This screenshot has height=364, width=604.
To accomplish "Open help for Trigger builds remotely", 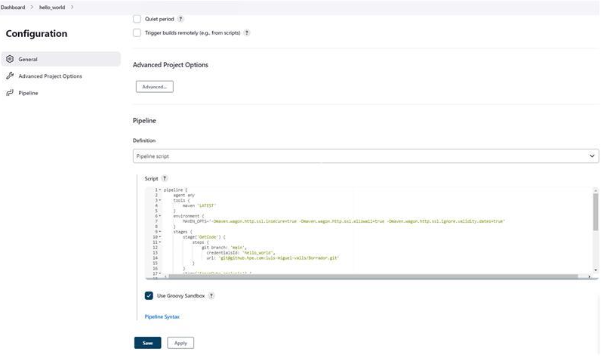I will click(247, 32).
